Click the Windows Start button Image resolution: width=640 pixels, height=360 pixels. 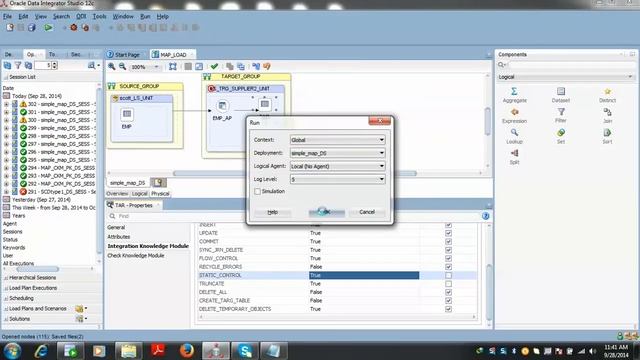coord(12,350)
